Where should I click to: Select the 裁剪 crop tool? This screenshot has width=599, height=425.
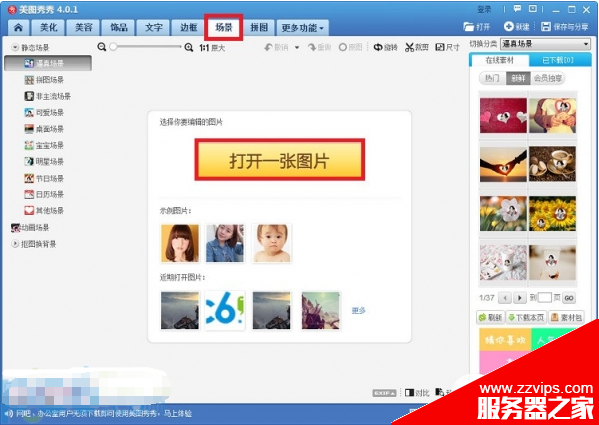pos(417,47)
